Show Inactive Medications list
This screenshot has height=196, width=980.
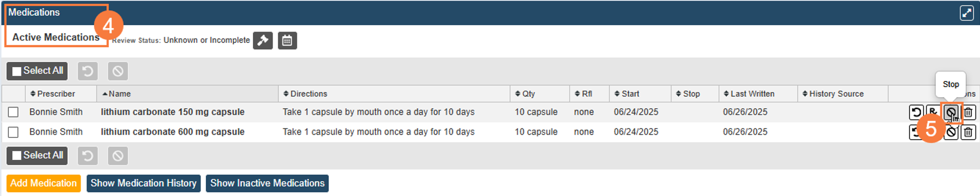[x=267, y=183]
